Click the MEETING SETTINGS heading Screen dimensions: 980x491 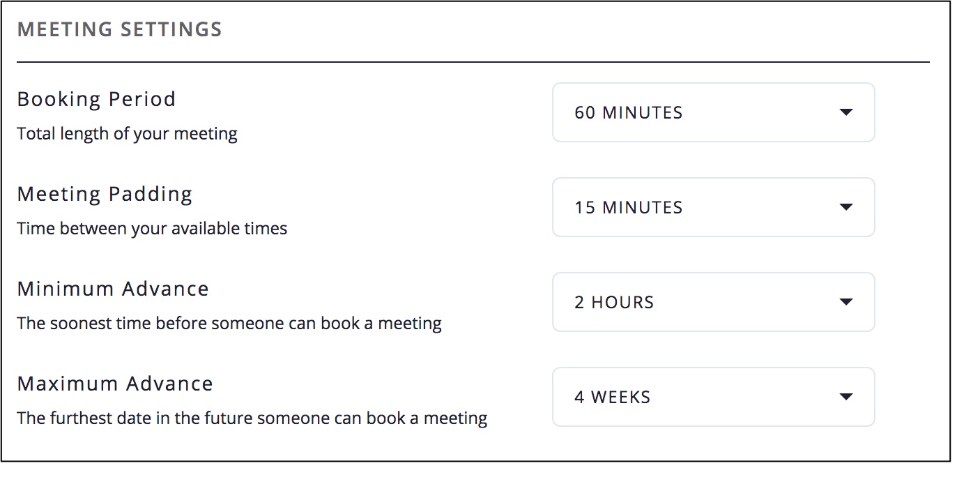coord(119,30)
